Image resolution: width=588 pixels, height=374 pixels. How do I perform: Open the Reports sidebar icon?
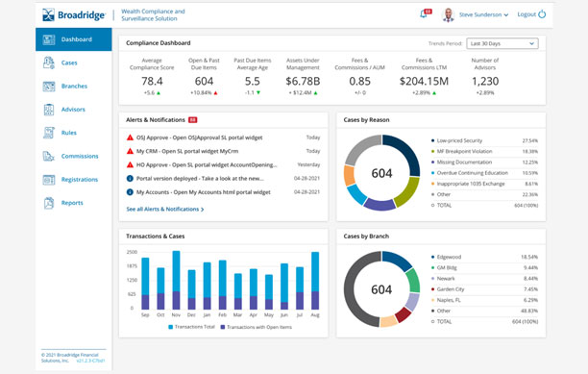[49, 203]
